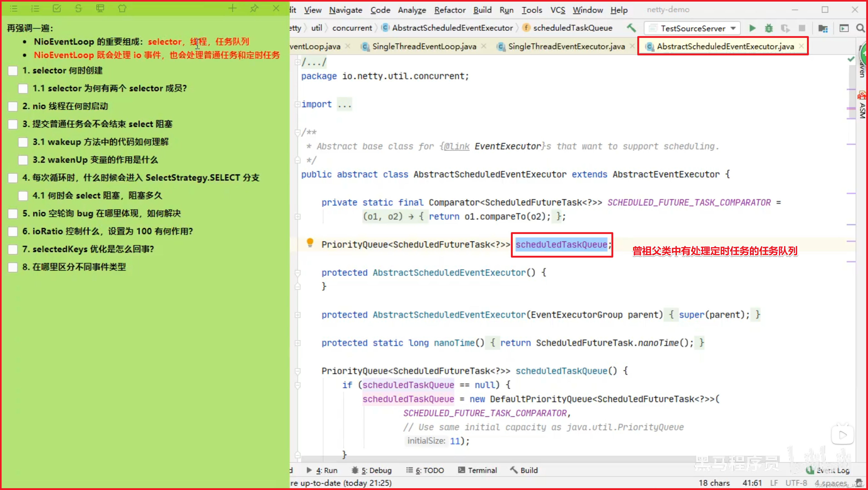Expand the folded import statements
Screen dimensions: 868x490
297,104
